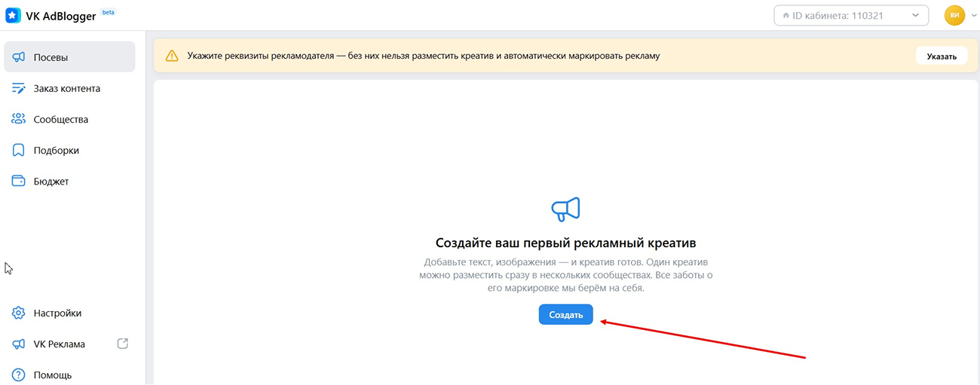This screenshot has height=385, width=980.
Task: Click the beta badge next to the title
Action: [x=108, y=13]
